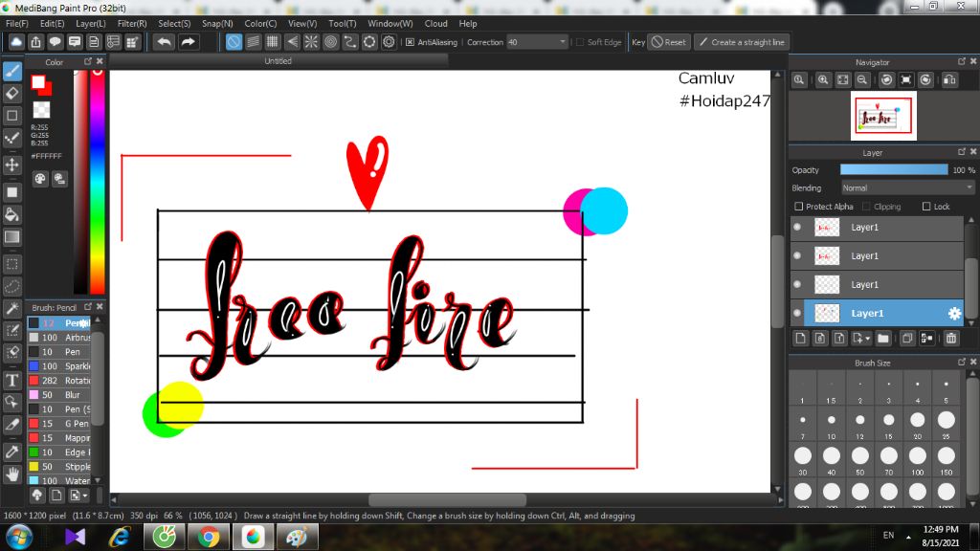Switch to the Untitled canvas tab
Screen dimensions: 980x551
[278, 60]
